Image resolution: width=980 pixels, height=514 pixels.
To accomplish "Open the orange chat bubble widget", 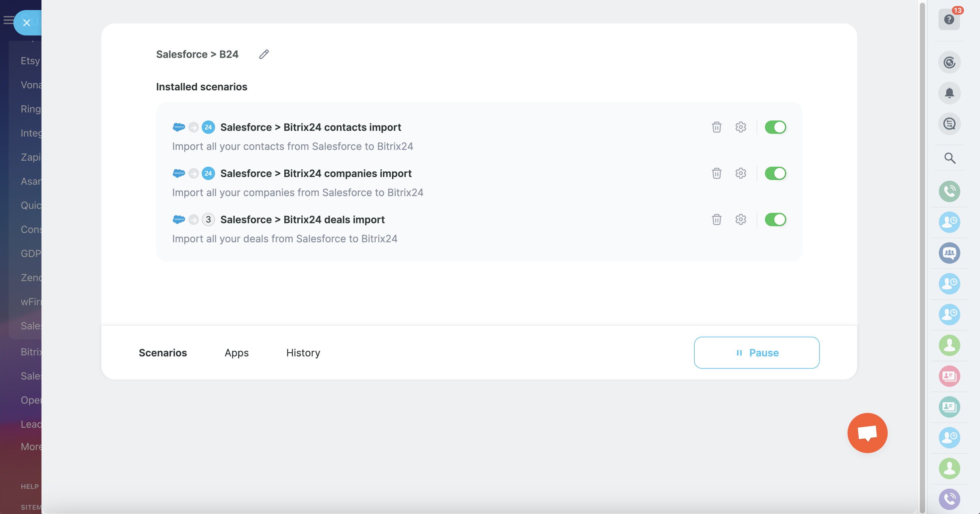I will (867, 433).
